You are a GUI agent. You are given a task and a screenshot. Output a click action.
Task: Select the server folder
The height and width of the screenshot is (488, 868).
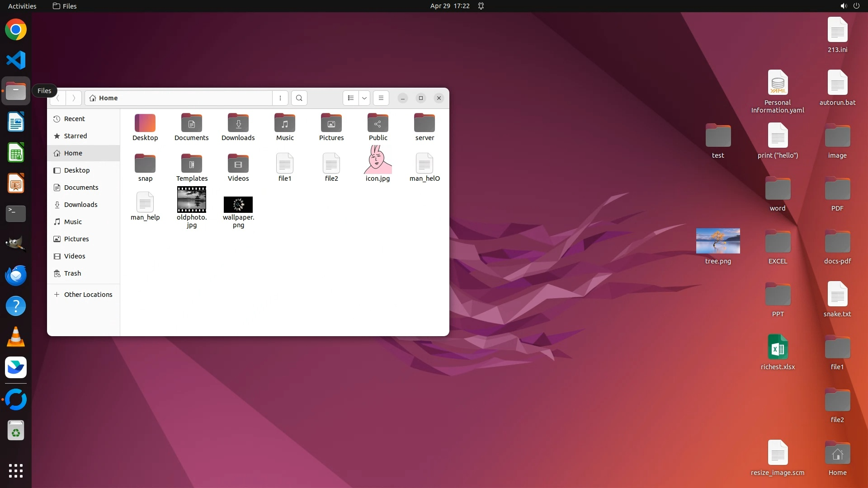pyautogui.click(x=425, y=124)
